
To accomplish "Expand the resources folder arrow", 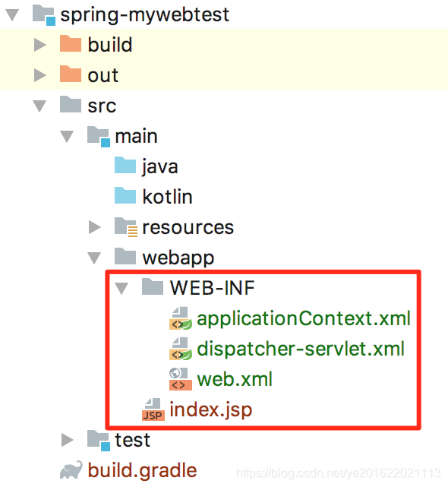I will (95, 227).
